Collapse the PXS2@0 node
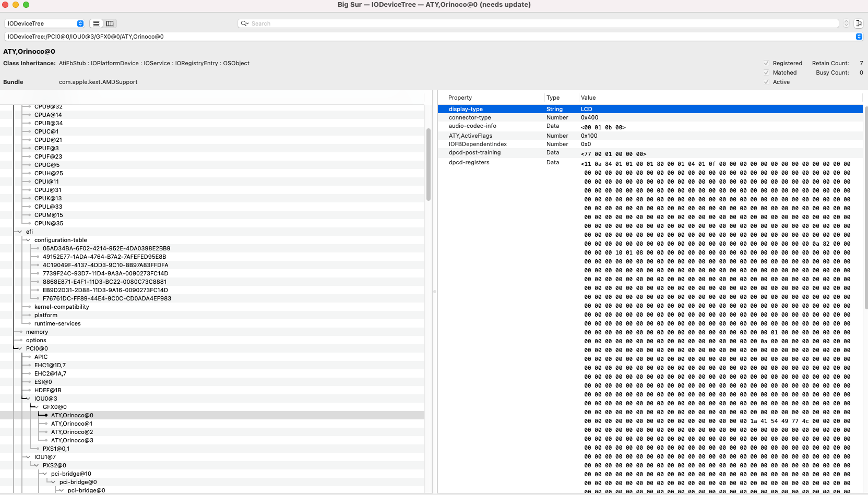 click(37, 465)
